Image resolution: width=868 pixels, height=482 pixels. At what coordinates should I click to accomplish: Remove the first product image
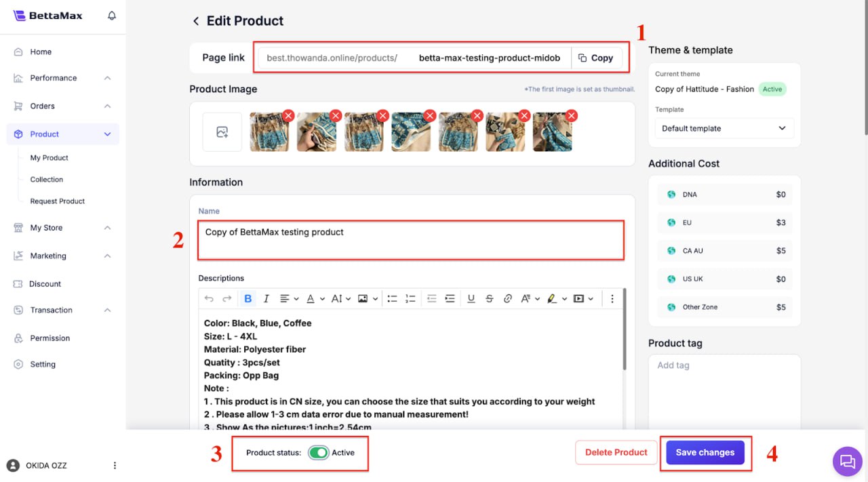[288, 116]
